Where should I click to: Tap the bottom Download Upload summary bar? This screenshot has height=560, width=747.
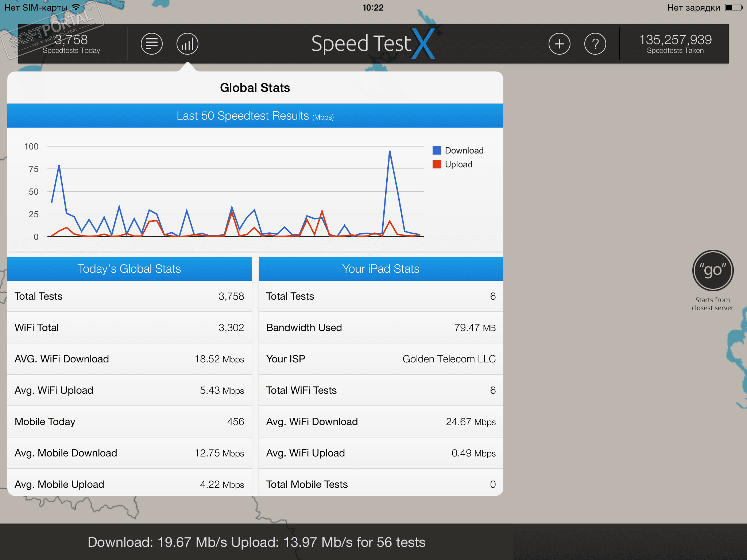[256, 542]
